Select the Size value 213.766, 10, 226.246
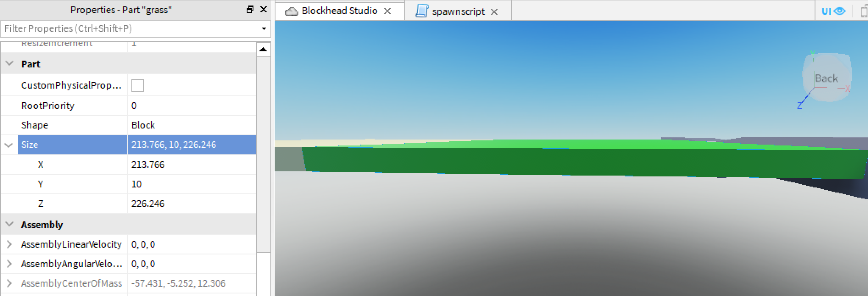868x296 pixels. pos(192,145)
